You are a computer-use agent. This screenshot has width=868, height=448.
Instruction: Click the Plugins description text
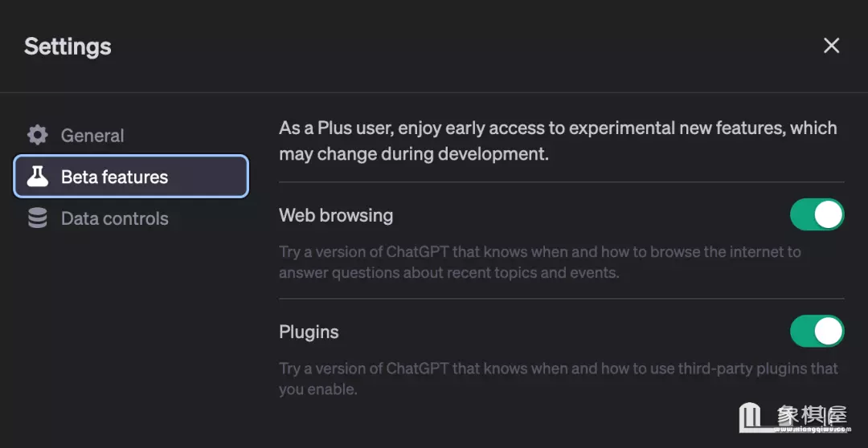tap(558, 378)
